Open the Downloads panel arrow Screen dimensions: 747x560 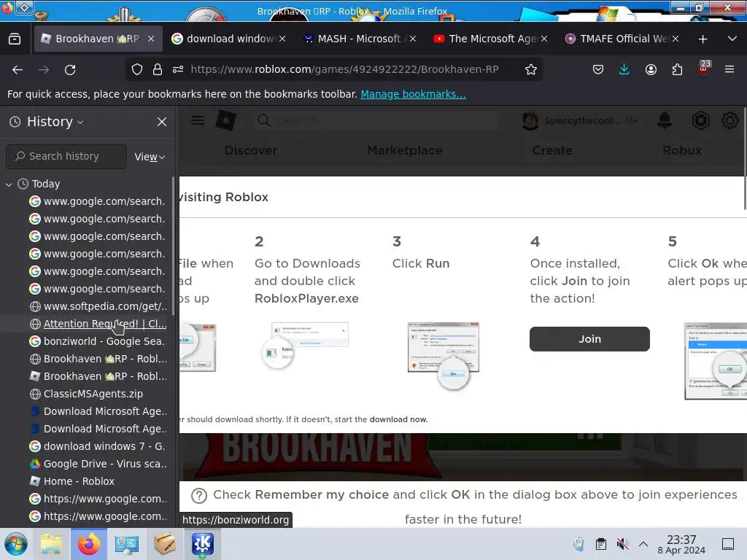point(624,69)
